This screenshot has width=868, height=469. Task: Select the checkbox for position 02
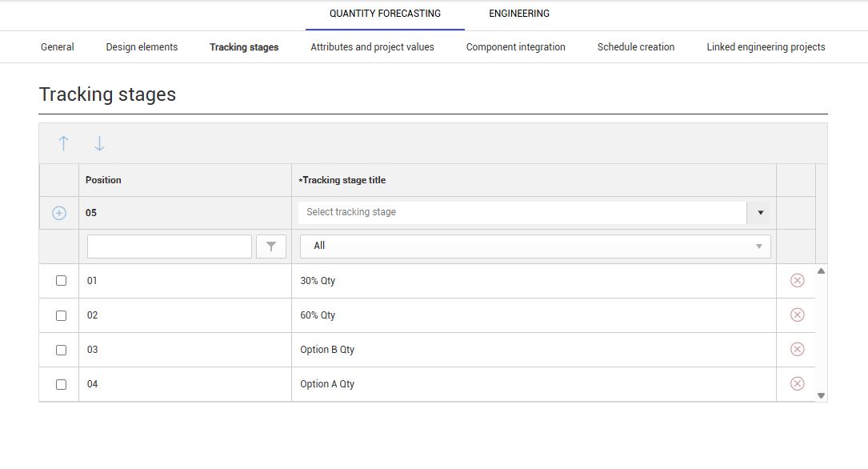pyautogui.click(x=62, y=315)
